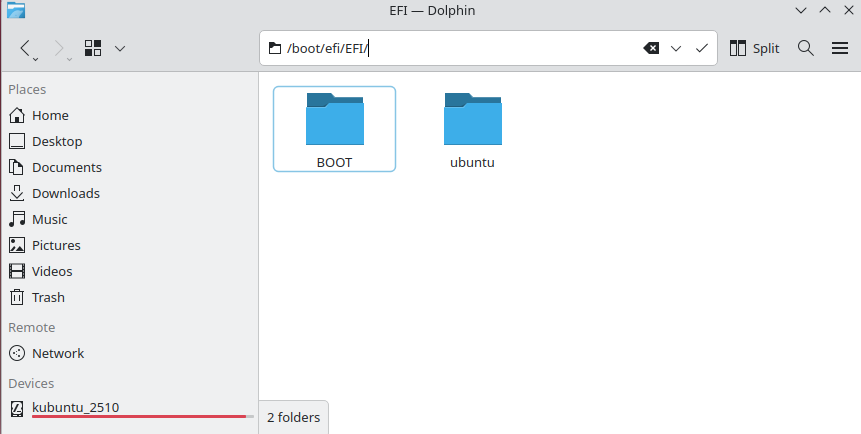This screenshot has height=434, width=861.
Task: Click the forward navigation arrow
Action: coord(59,48)
